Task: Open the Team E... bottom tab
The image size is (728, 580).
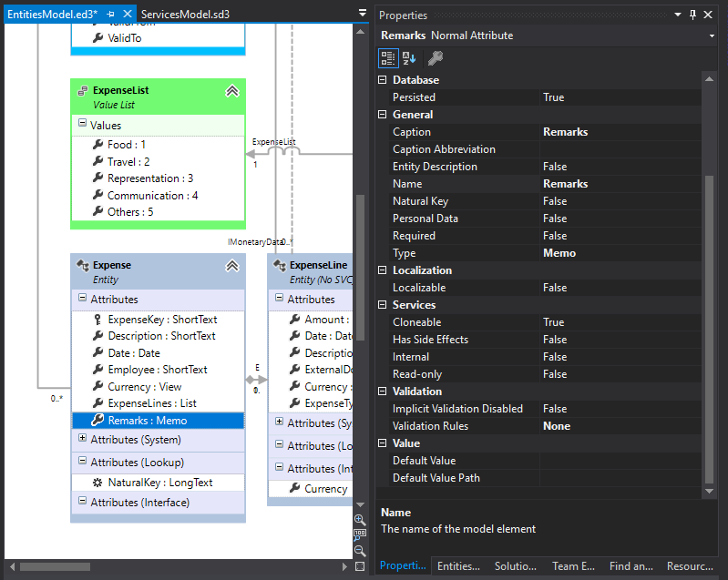Action: (573, 566)
